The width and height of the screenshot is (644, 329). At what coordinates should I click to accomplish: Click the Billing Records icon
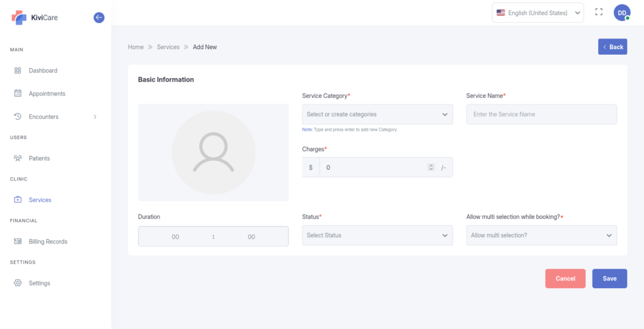click(18, 242)
